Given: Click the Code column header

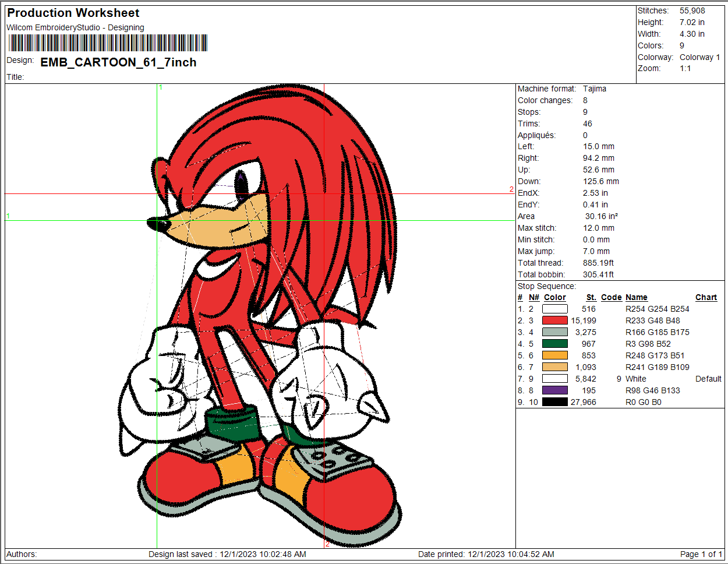Looking at the screenshot, I should 611,297.
